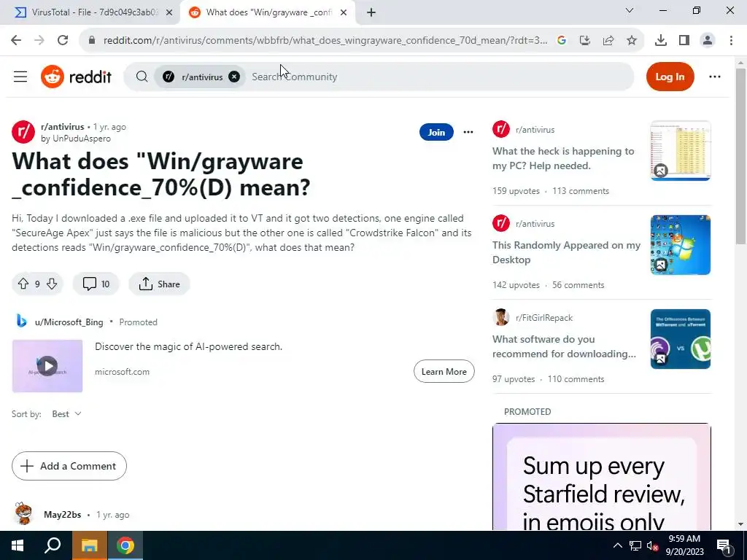The image size is (747, 560).
Task: Click the search magnifier icon
Action: coord(142,77)
